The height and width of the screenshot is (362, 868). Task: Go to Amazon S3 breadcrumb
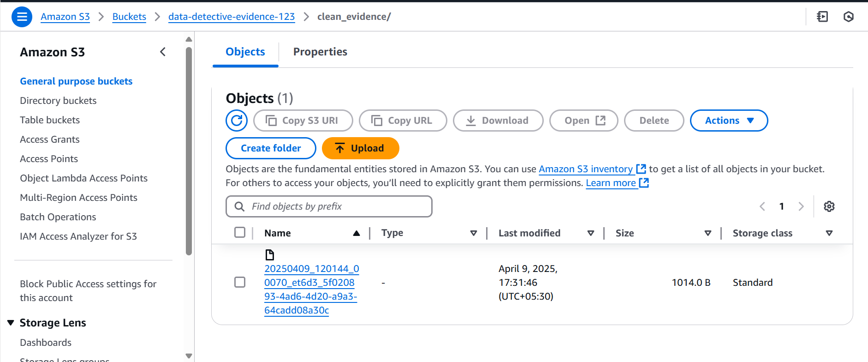(x=65, y=17)
